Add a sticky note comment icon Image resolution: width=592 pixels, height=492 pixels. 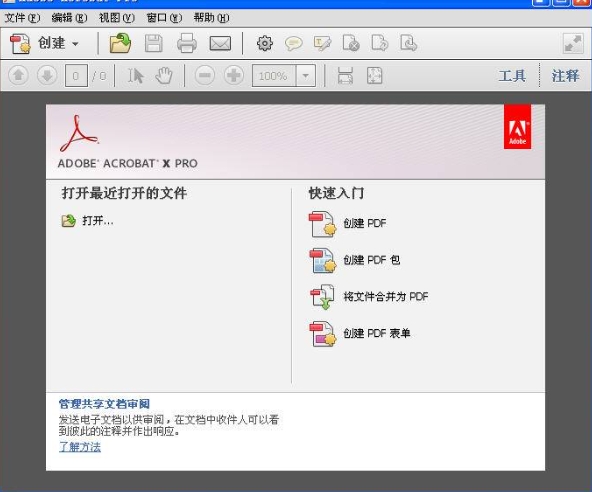pos(293,43)
